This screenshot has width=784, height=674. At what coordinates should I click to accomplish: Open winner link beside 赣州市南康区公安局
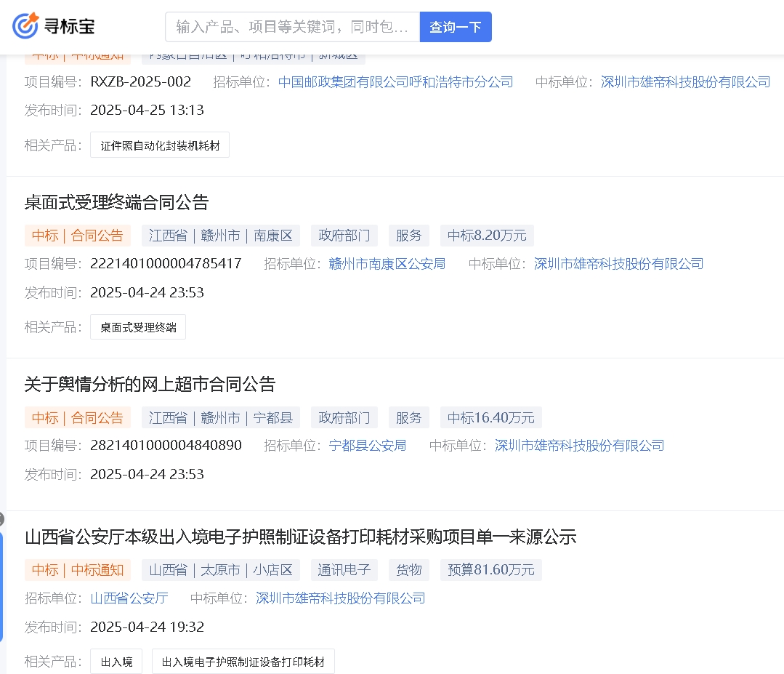click(618, 264)
